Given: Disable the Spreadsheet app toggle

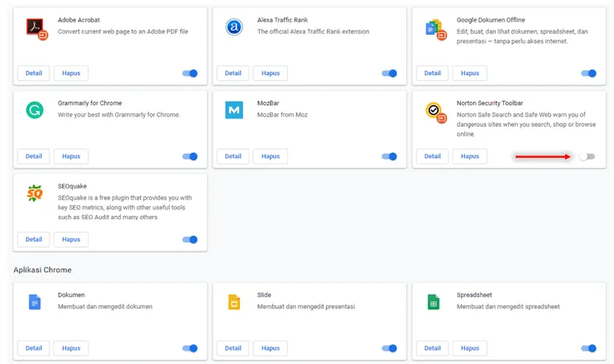Looking at the screenshot, I should coord(588,348).
